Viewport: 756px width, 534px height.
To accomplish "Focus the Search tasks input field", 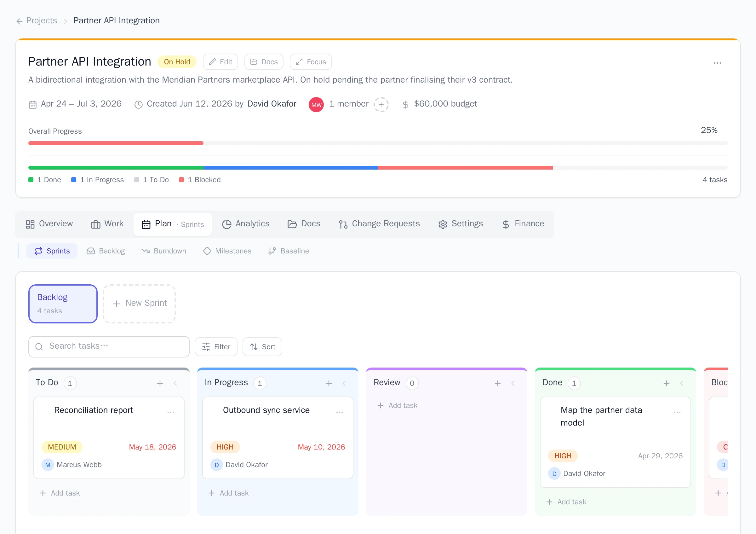I will [x=109, y=346].
